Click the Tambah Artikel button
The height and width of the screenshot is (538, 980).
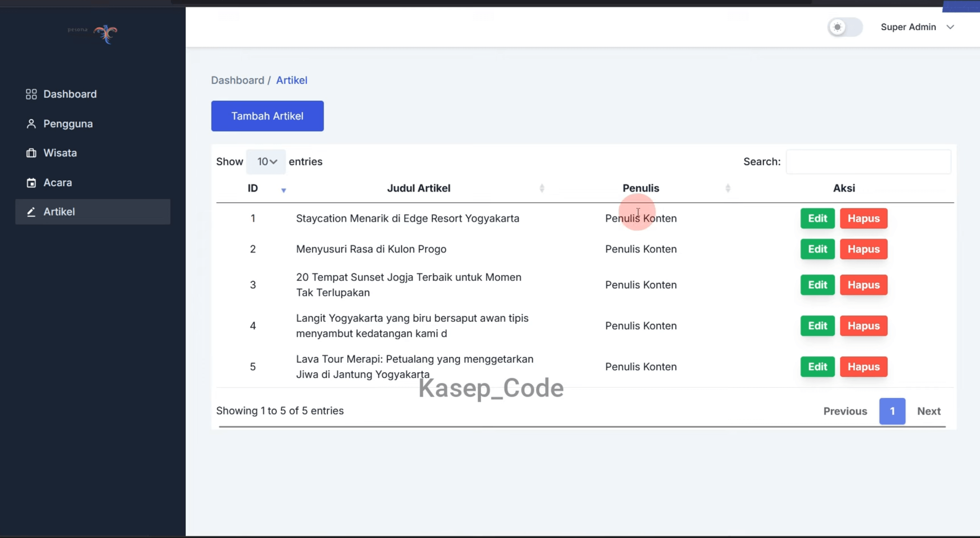pyautogui.click(x=267, y=116)
